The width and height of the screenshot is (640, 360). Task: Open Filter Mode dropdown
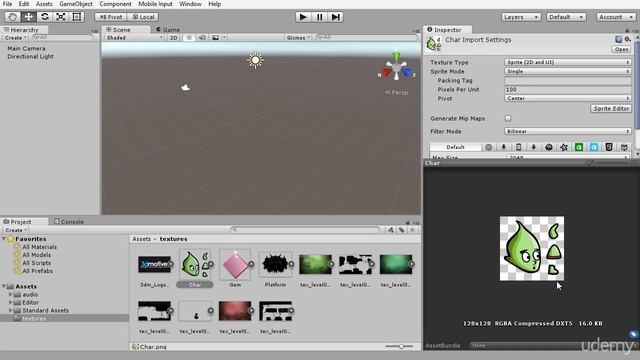tap(568, 131)
